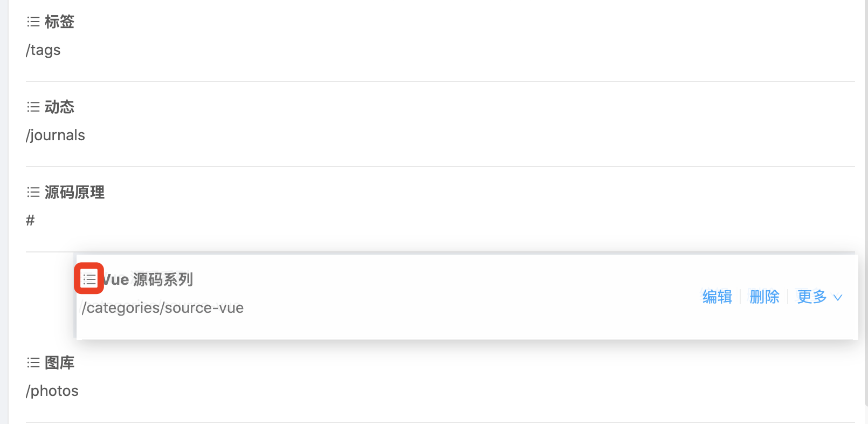Screen dimensions: 868x424
Task: Click the /categories/source-vue path
Action: click(162, 308)
